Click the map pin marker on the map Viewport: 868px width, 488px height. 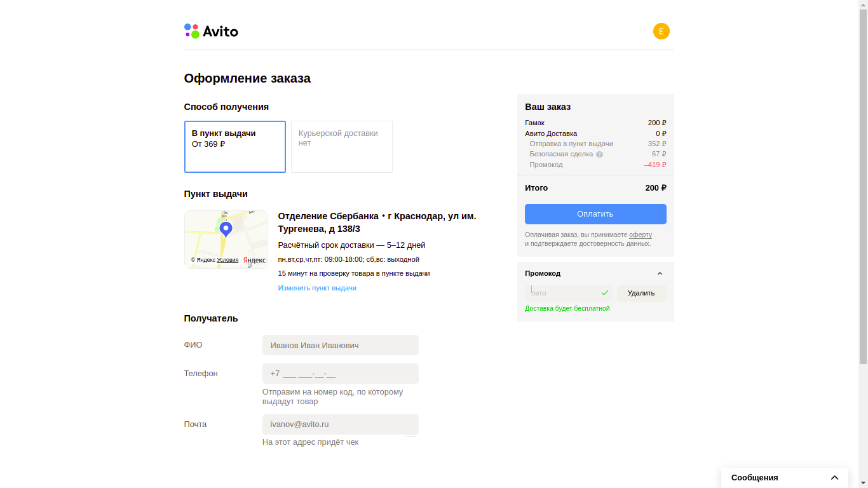226,229
